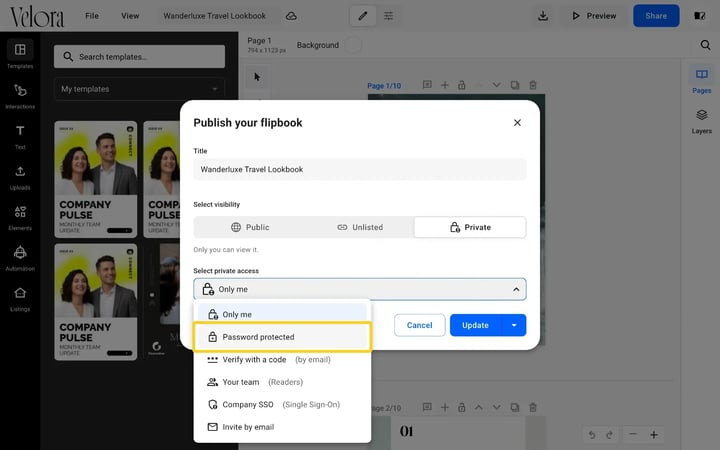This screenshot has width=720, height=450.
Task: Expand the My templates dropdown
Action: pos(139,89)
